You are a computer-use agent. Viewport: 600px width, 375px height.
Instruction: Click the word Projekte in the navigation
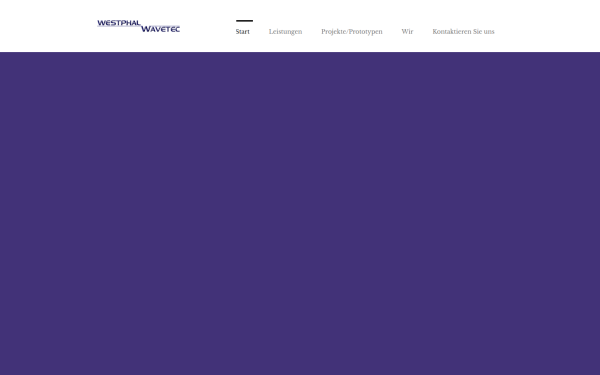point(333,32)
